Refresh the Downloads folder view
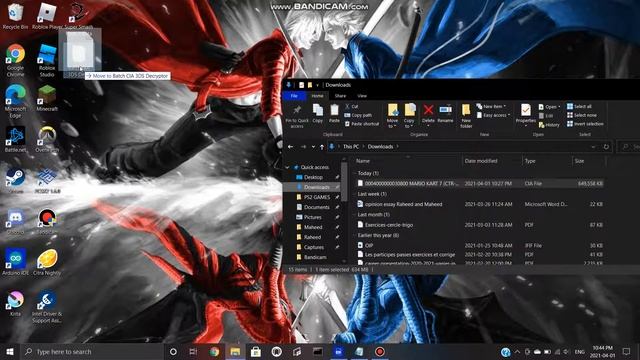Viewport: 640px width, 360px height. click(x=606, y=147)
